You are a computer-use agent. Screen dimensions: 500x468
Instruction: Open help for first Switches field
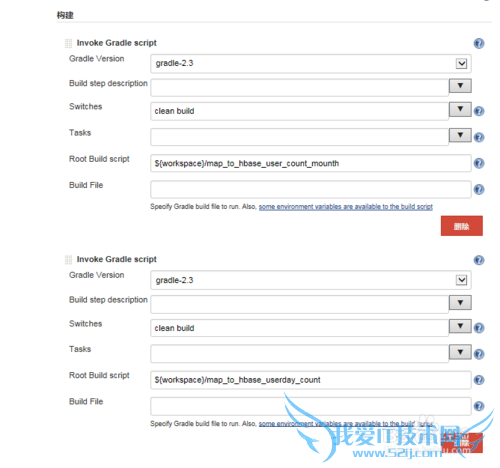pos(479,111)
